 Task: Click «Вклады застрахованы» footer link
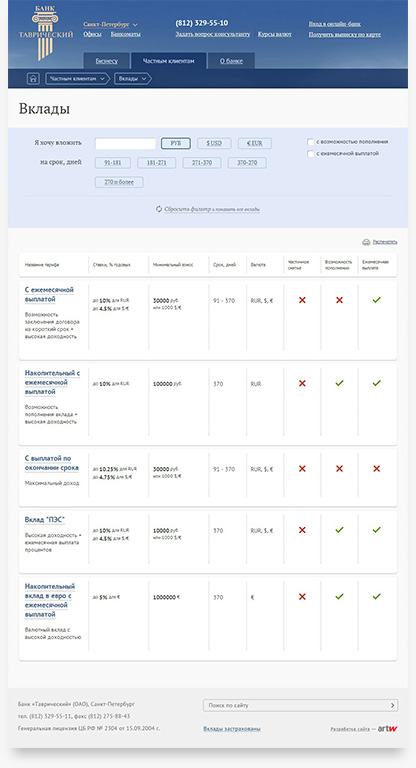(232, 729)
